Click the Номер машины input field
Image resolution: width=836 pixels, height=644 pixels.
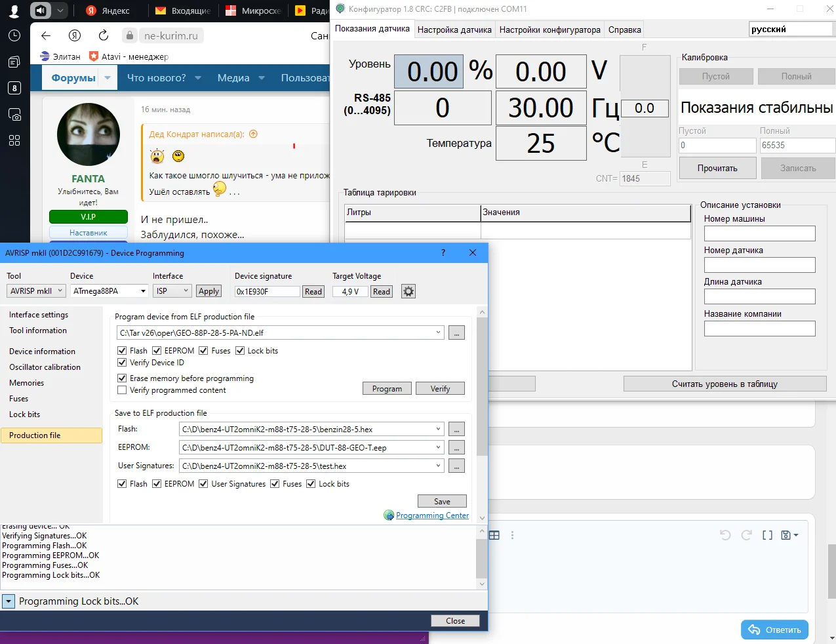pyautogui.click(x=759, y=233)
